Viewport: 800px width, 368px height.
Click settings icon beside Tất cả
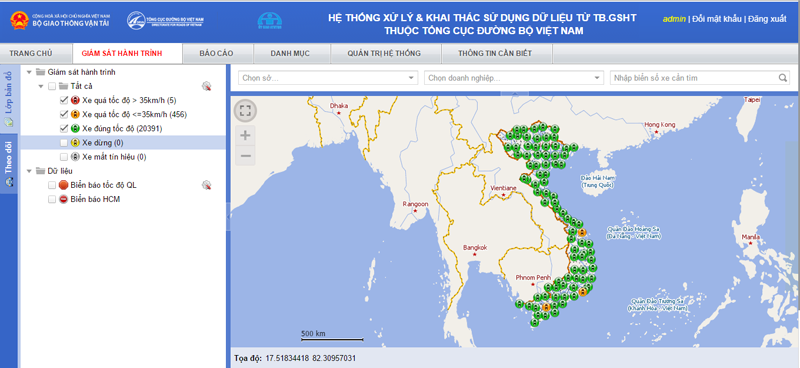click(206, 86)
